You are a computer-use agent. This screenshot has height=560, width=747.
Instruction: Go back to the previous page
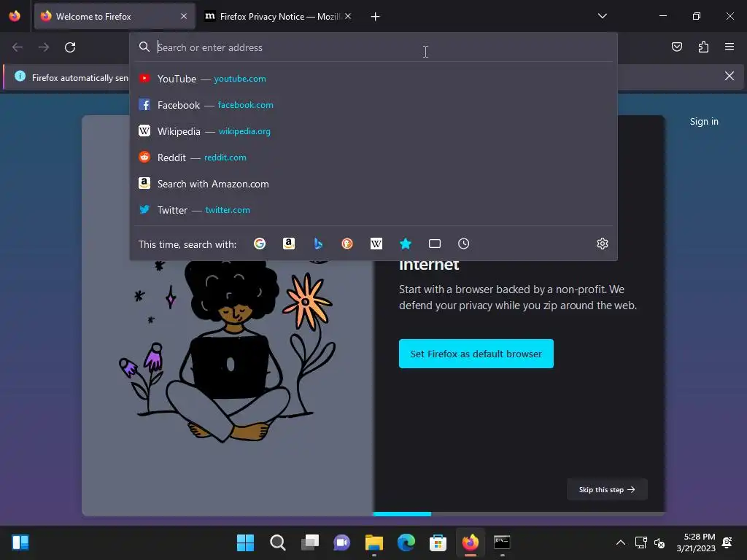[18, 47]
